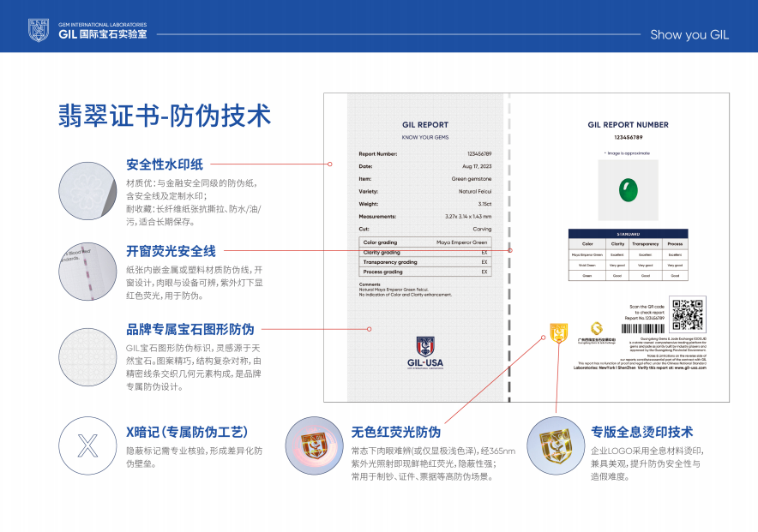Click the 'Clarity grading' row label
758x532 pixels.
[382, 253]
